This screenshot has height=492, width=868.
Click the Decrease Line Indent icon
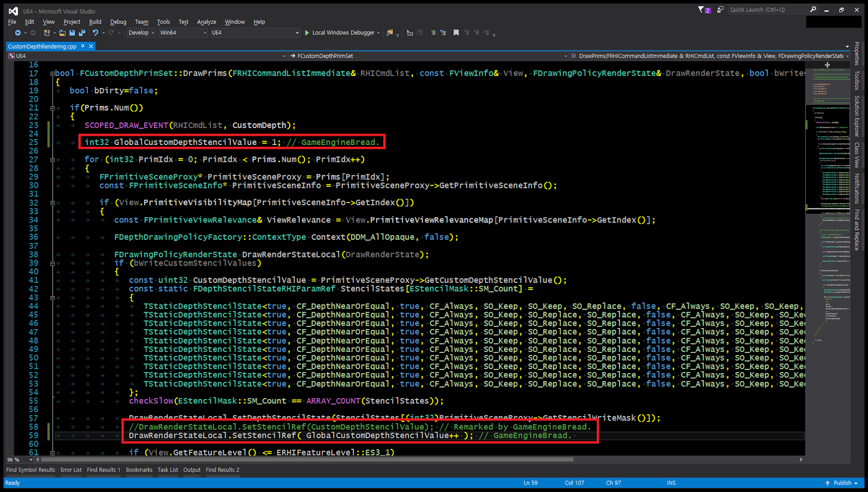433,33
